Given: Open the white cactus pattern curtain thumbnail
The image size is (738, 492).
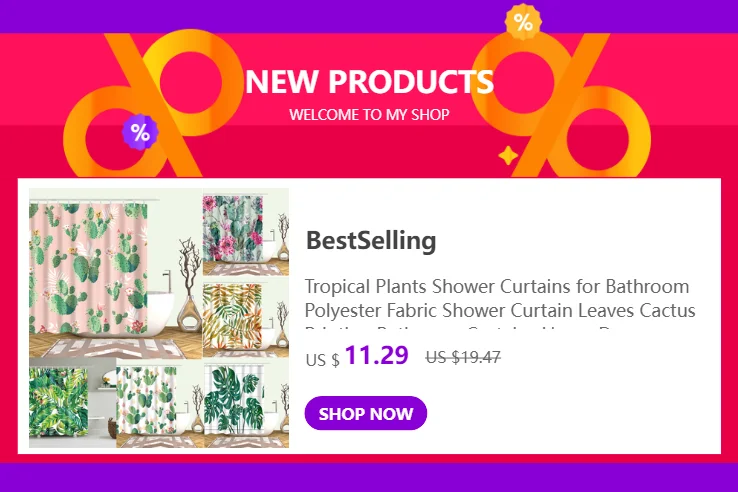Looking at the screenshot, I should [160, 403].
